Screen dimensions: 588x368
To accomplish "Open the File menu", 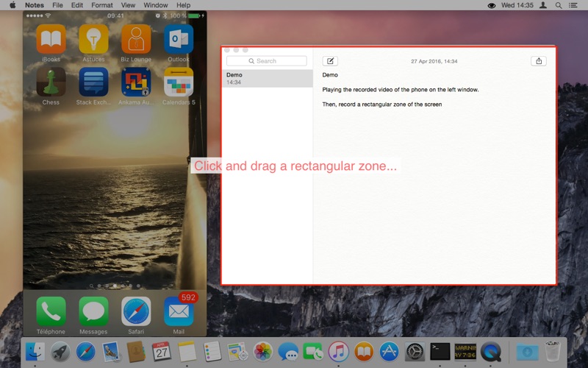I will (57, 5).
